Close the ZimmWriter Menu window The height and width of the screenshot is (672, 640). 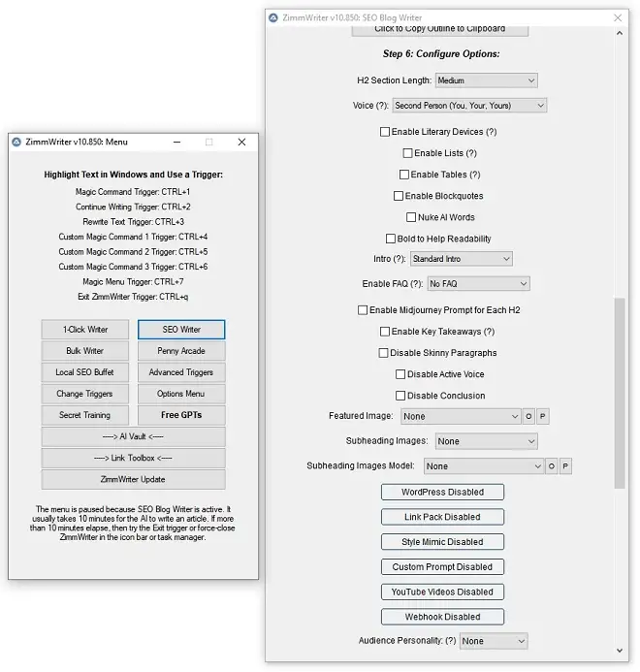(241, 142)
